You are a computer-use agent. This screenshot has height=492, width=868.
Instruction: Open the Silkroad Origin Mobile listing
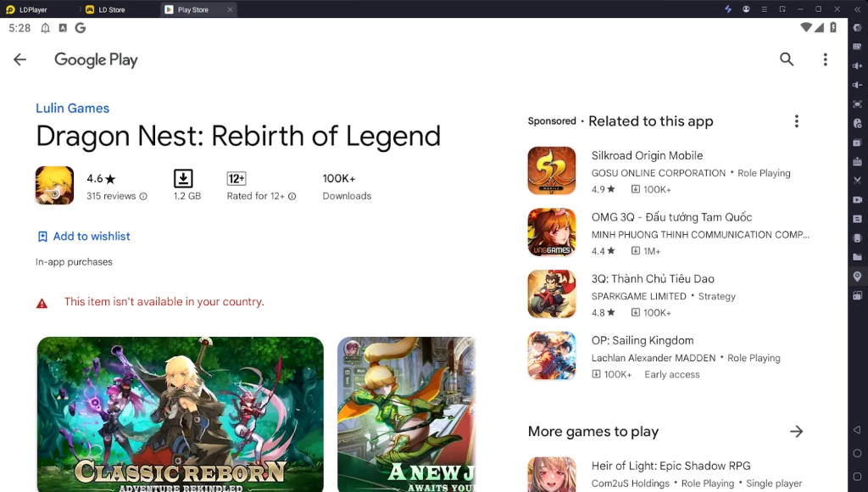(x=668, y=171)
